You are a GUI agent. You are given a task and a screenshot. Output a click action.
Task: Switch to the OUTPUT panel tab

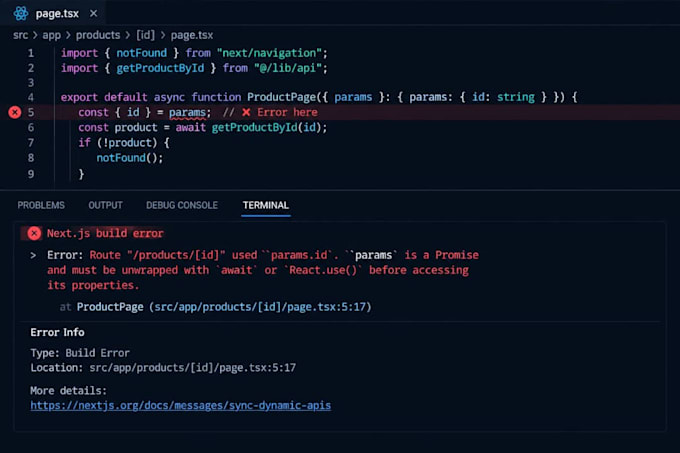pyautogui.click(x=105, y=205)
